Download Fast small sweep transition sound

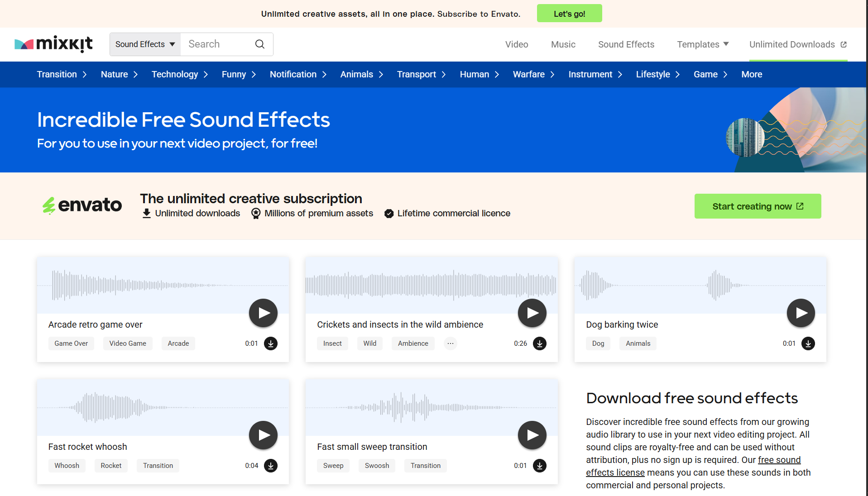(539, 466)
